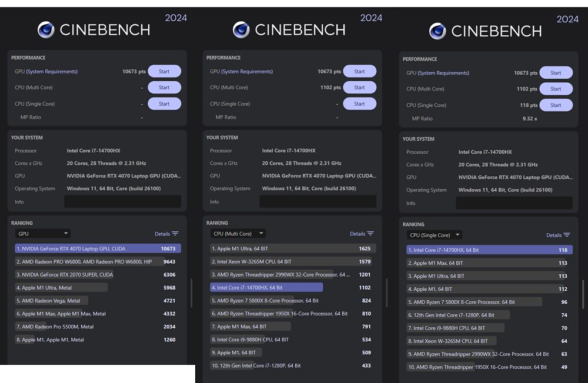Viewport: 588px width, 383px height.
Task: Click the Info field in the GPU ranking window
Action: [123, 201]
